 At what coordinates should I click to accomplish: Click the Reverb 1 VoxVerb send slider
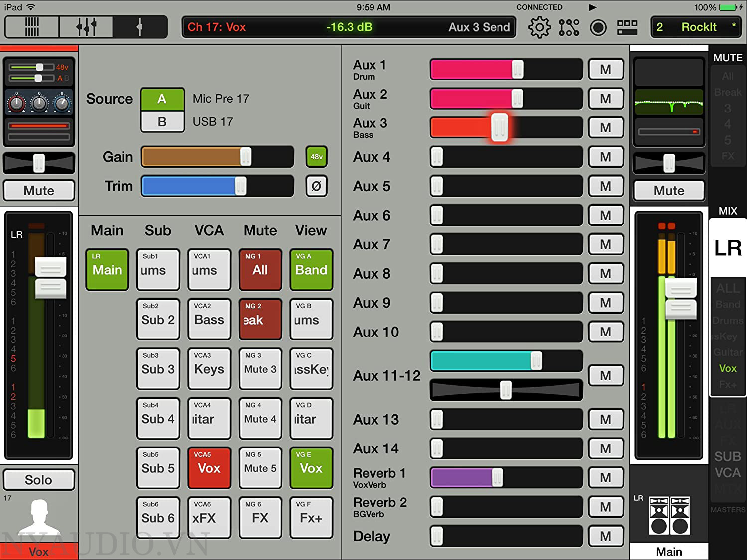pos(505,478)
